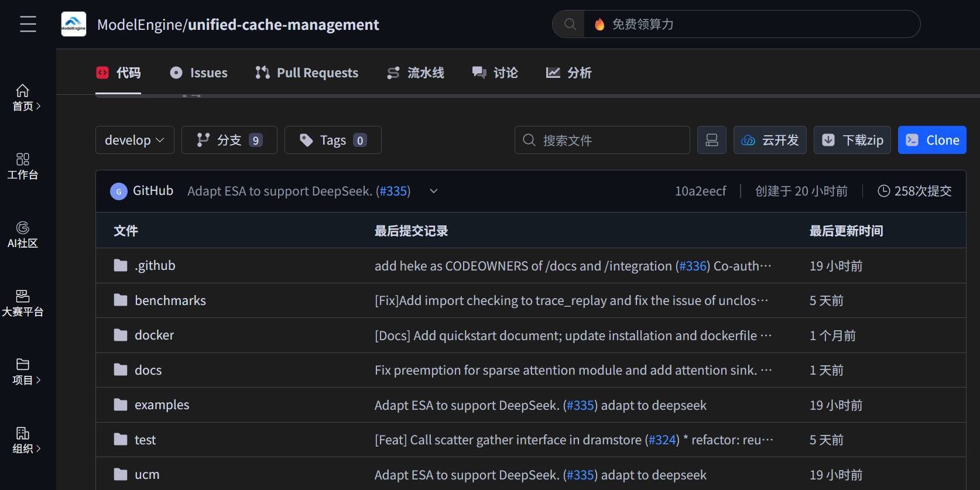The image size is (980, 490).
Task: Toggle the file layout view icon button
Action: tap(711, 140)
